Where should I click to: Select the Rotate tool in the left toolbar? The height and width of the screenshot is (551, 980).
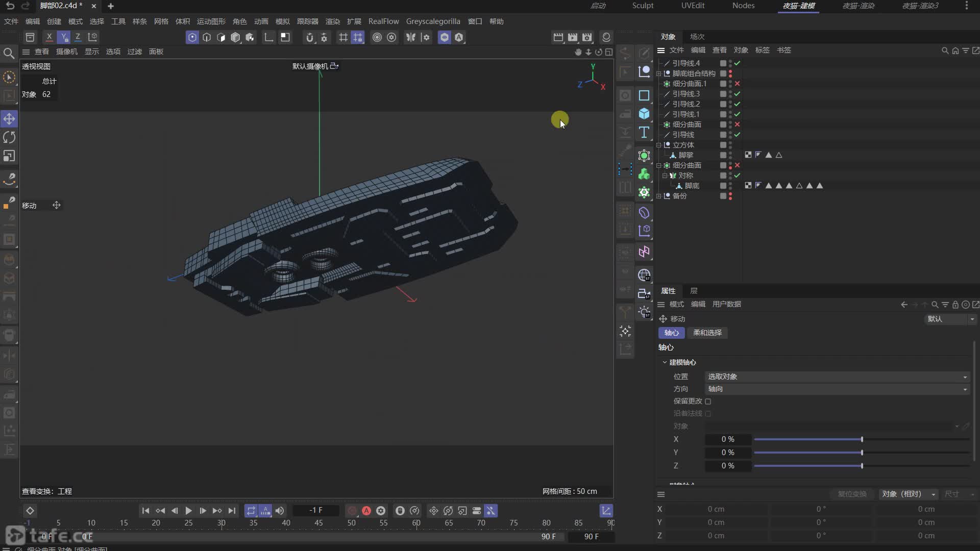coord(9,137)
